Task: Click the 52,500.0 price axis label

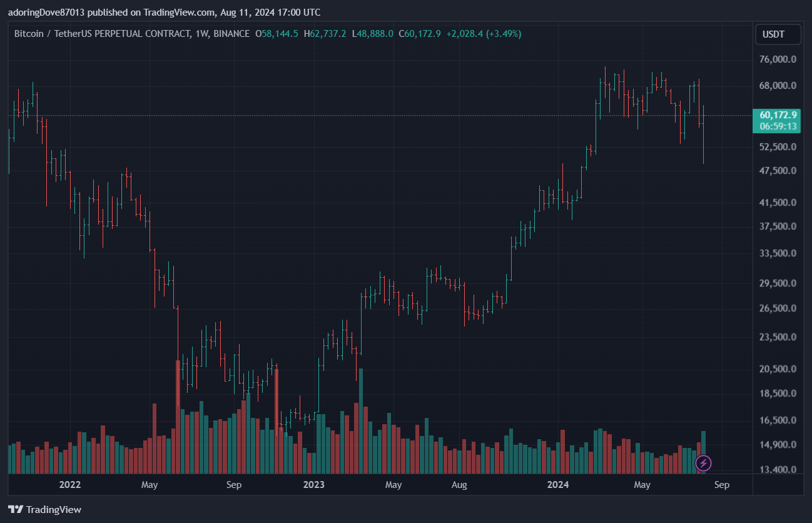Action: (778, 146)
